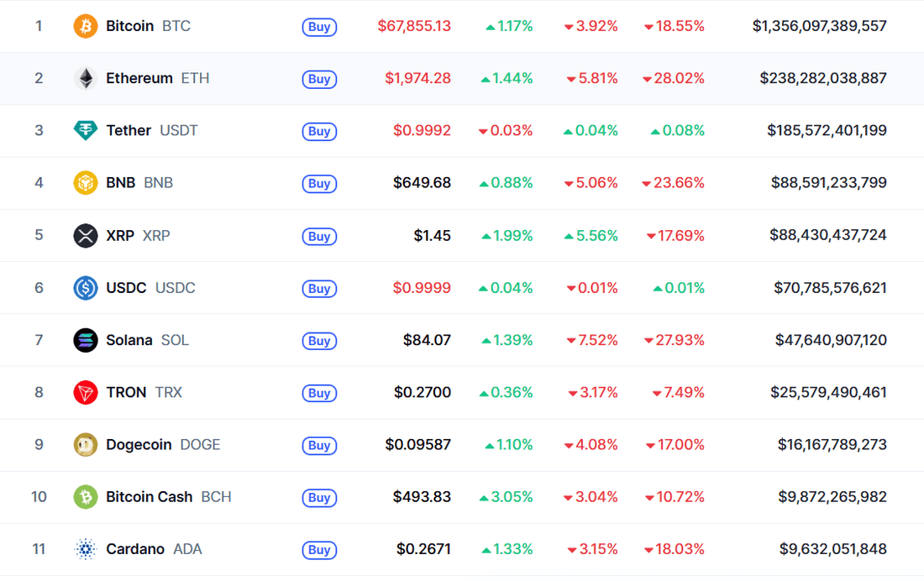The height and width of the screenshot is (581, 924).
Task: Click the BNB logo icon
Action: point(84,183)
